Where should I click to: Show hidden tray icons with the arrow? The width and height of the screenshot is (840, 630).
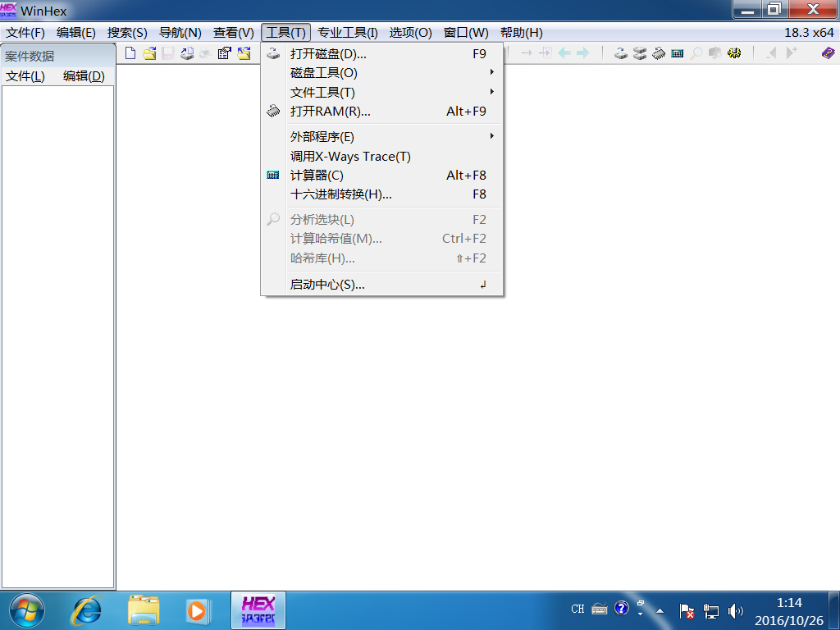(660, 610)
